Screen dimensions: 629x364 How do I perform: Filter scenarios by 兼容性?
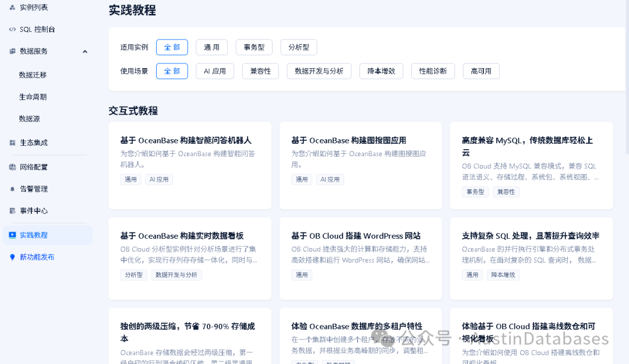tap(260, 71)
